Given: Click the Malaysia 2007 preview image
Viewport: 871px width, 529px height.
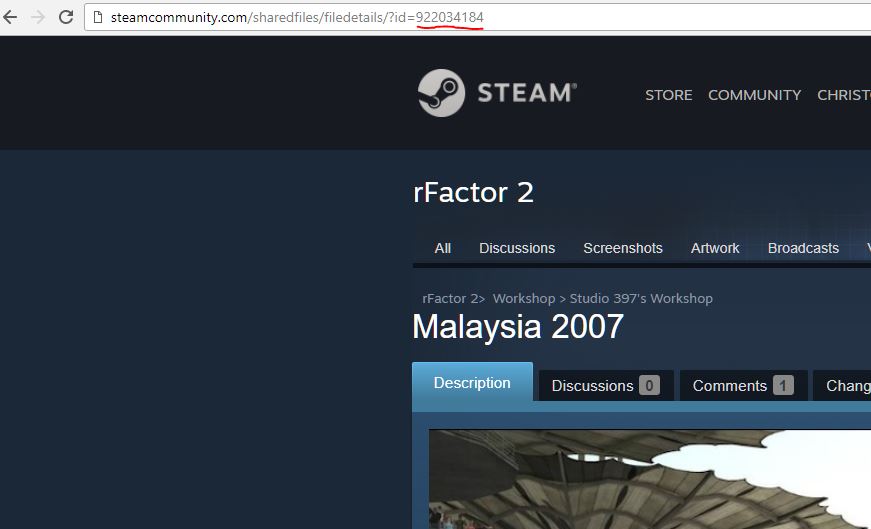Looking at the screenshot, I should tap(650, 479).
